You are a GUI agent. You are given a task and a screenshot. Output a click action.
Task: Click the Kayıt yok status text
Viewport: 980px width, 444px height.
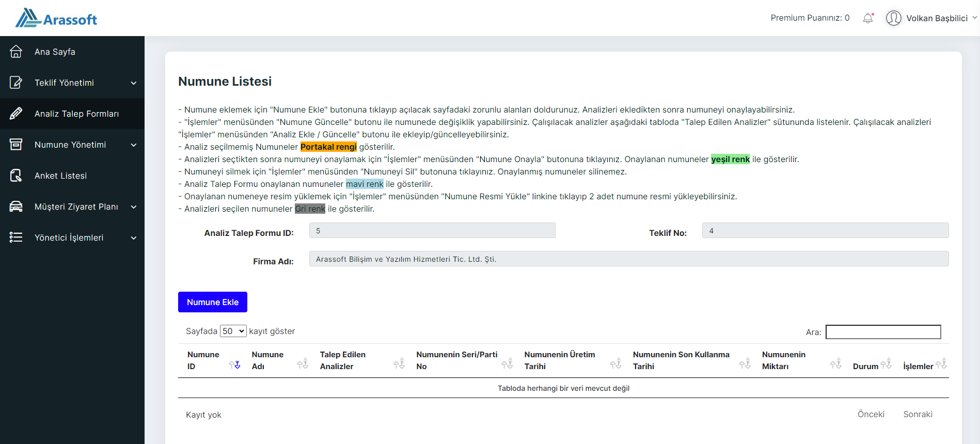(203, 415)
